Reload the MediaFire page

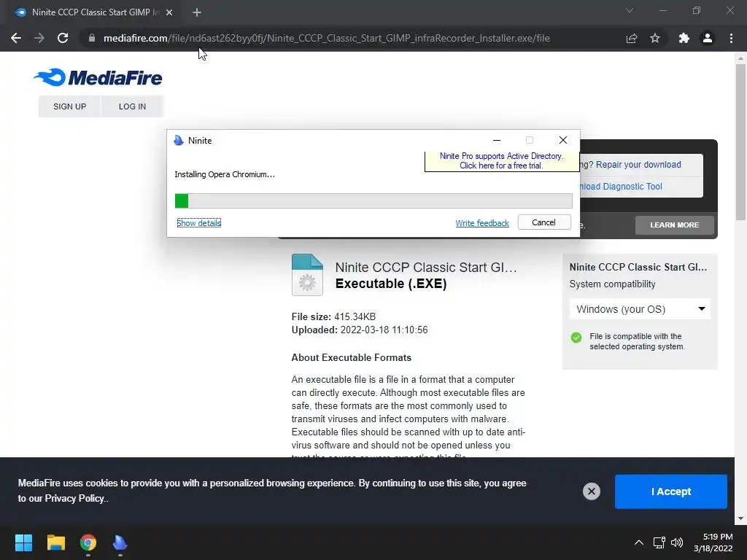(x=63, y=38)
